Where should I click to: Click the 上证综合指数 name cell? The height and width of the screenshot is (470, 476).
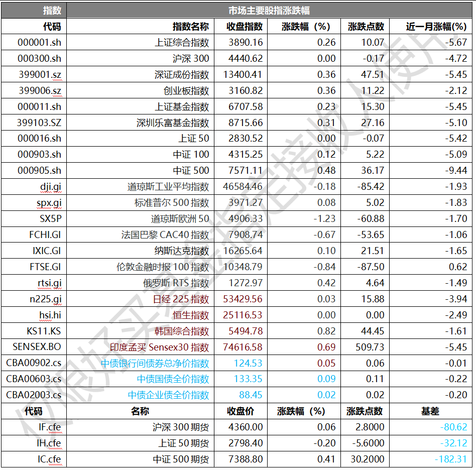[x=182, y=43]
